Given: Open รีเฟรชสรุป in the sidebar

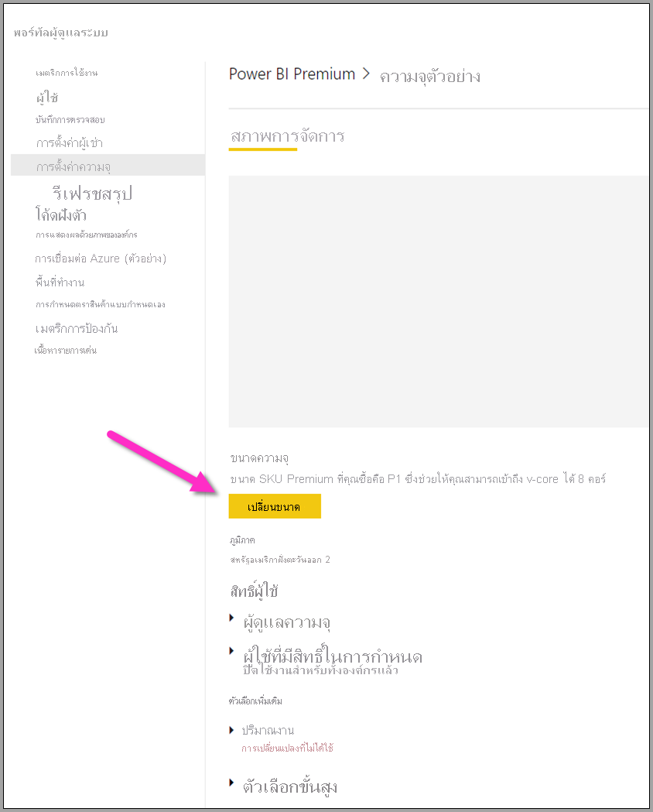Looking at the screenshot, I should pos(92,194).
